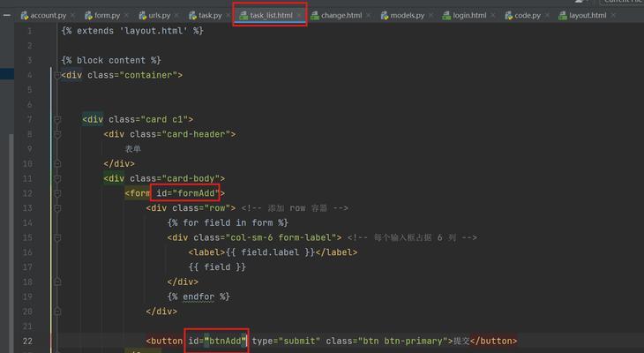Viewport: 644px width, 353px height.
Task: Fold the card c1 div on line 7
Action: (x=57, y=120)
